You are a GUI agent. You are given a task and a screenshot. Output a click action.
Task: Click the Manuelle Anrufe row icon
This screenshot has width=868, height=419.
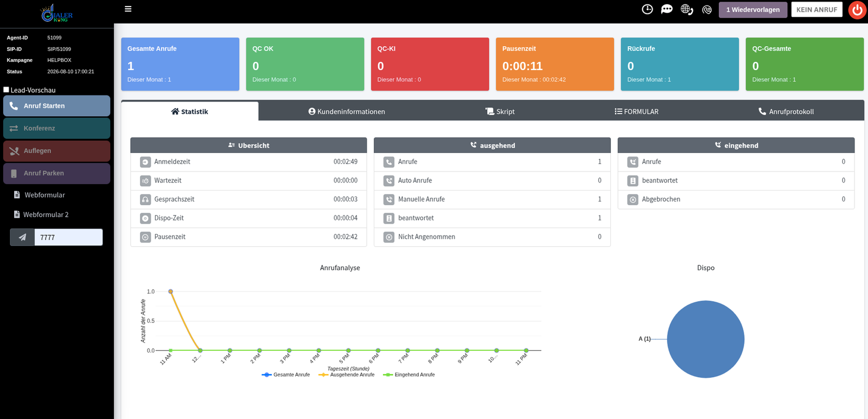pyautogui.click(x=389, y=200)
